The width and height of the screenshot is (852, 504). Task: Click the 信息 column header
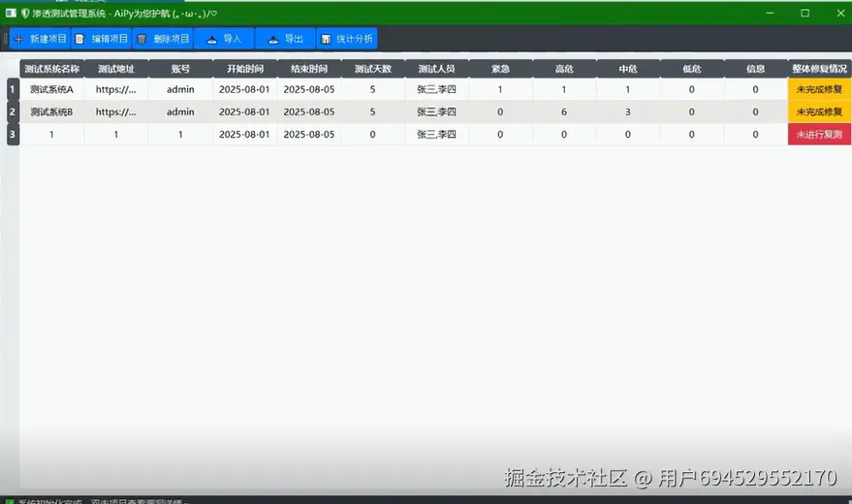pos(755,69)
